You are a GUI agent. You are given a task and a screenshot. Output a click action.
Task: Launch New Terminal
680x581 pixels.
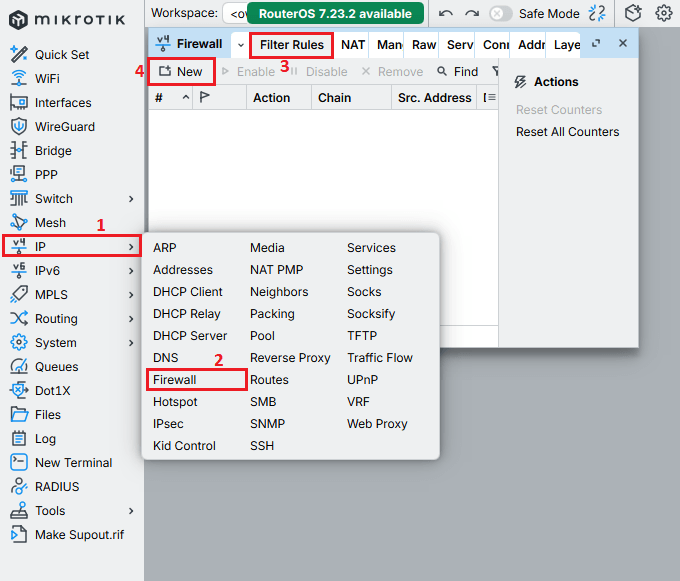tap(61, 463)
